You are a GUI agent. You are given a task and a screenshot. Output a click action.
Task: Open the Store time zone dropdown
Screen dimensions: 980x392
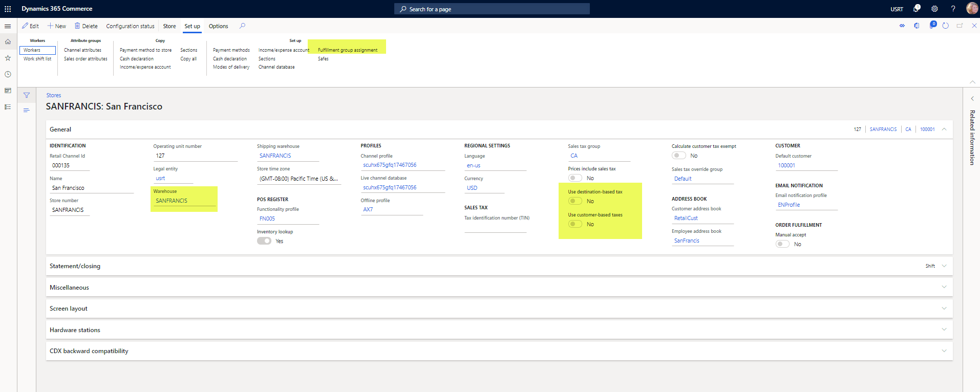[x=299, y=179]
